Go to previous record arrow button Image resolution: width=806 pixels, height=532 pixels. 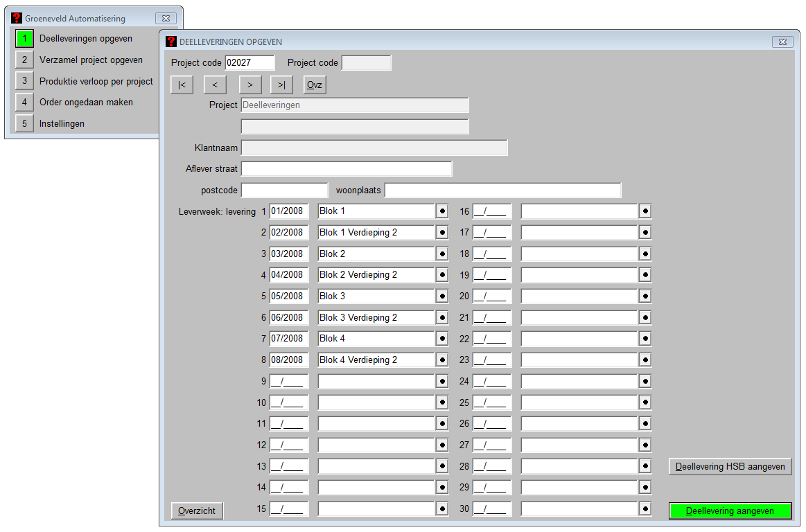pyautogui.click(x=215, y=85)
